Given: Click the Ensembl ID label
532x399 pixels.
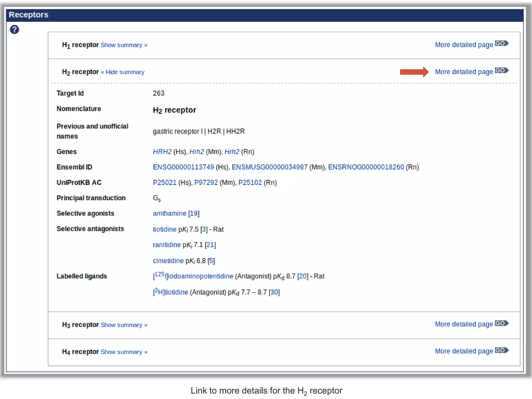Looking at the screenshot, I should coord(74,167).
